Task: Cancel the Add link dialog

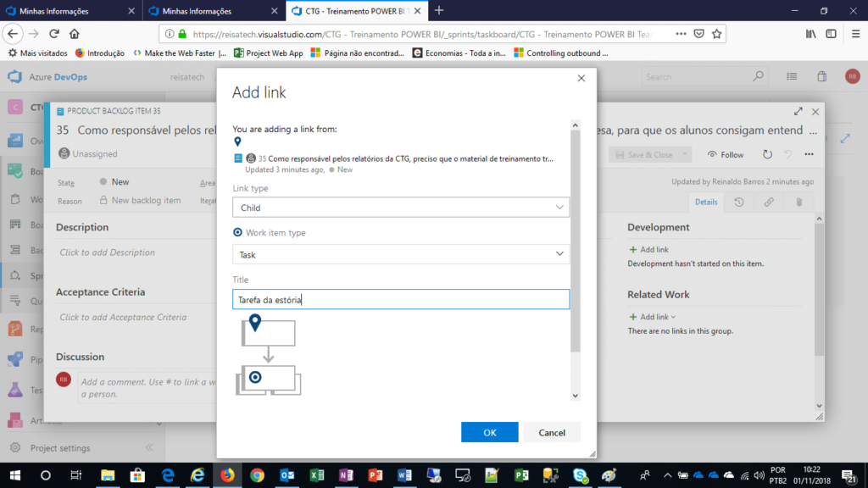Action: pyautogui.click(x=551, y=432)
